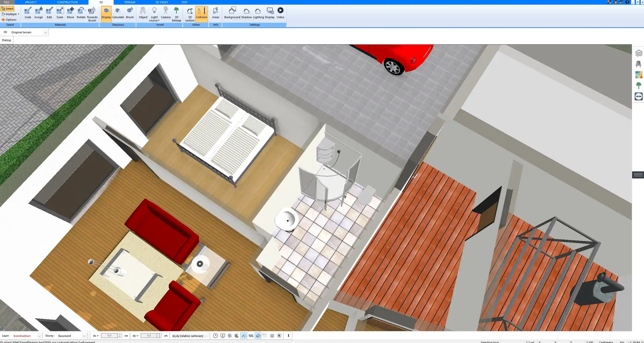Expand the Original terrain dropdown
Viewport: 644px width, 343px height.
45,32
